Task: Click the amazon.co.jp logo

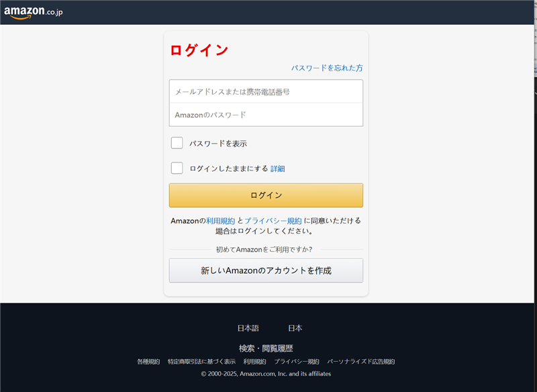Action: (x=33, y=12)
